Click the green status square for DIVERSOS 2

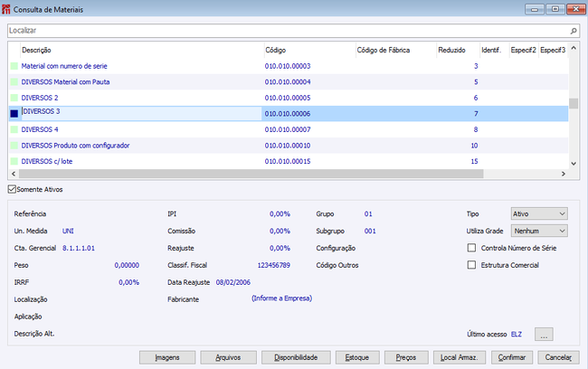(14, 98)
